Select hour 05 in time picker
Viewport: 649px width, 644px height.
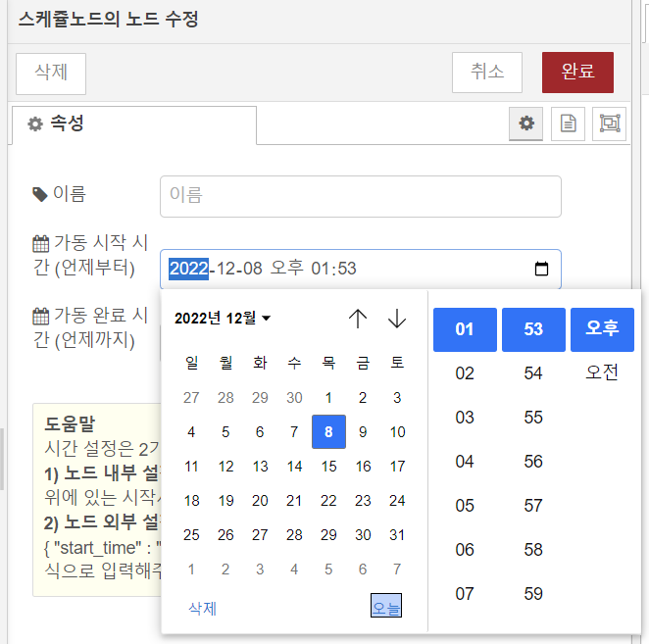click(x=465, y=506)
